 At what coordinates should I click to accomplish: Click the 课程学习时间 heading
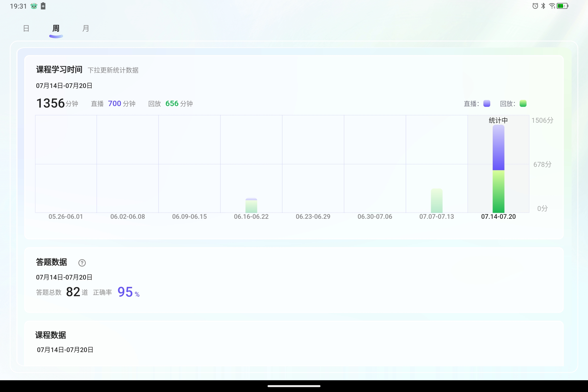[59, 70]
